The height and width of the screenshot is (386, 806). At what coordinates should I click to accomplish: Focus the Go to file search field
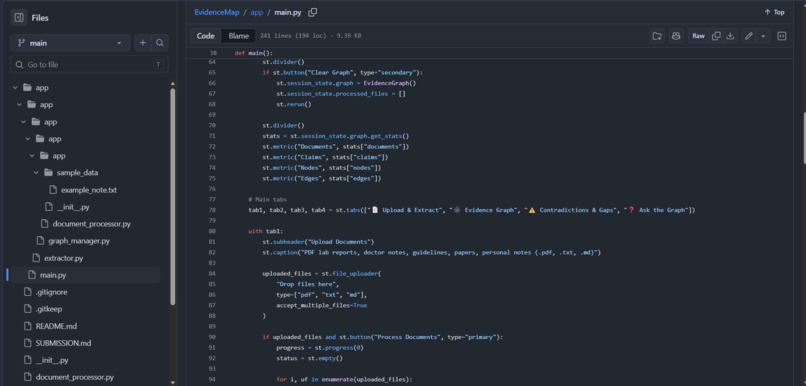click(x=89, y=64)
